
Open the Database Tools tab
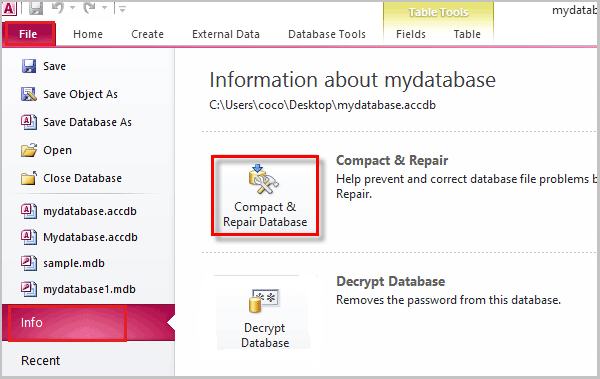327,34
